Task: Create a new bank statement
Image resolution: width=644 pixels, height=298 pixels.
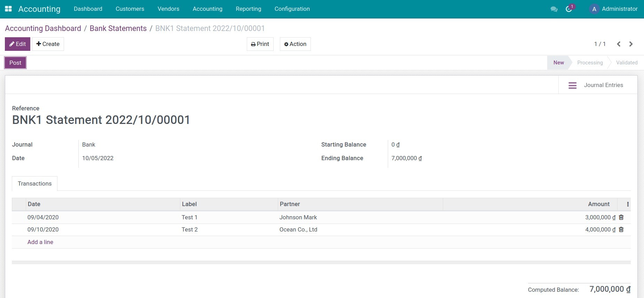Action: [48, 44]
